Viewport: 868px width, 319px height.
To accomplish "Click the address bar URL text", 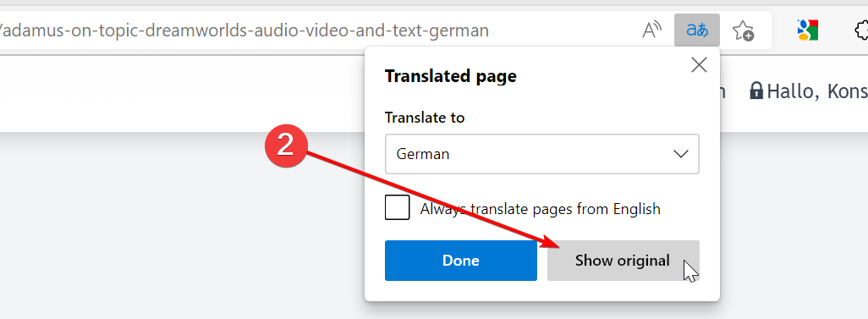I will [244, 30].
